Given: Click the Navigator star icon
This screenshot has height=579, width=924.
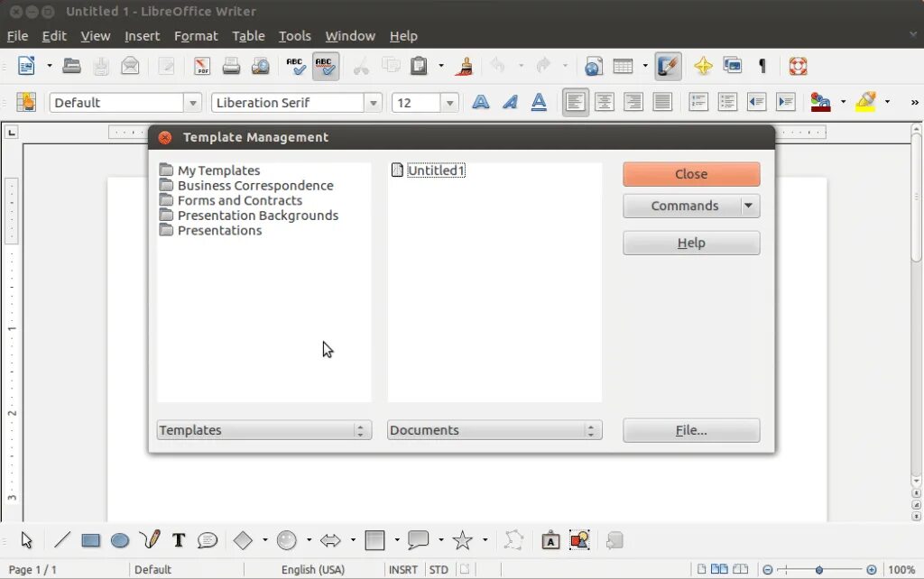Looking at the screenshot, I should tap(703, 66).
